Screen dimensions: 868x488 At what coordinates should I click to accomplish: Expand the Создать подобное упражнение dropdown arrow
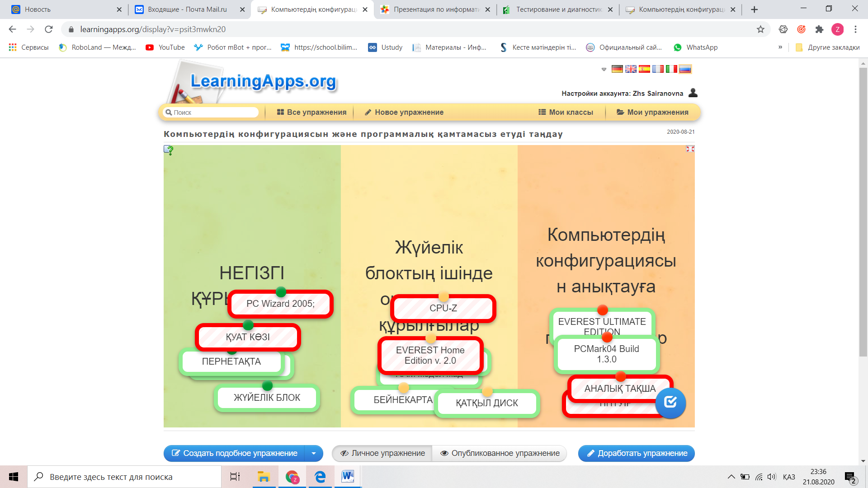[314, 453]
